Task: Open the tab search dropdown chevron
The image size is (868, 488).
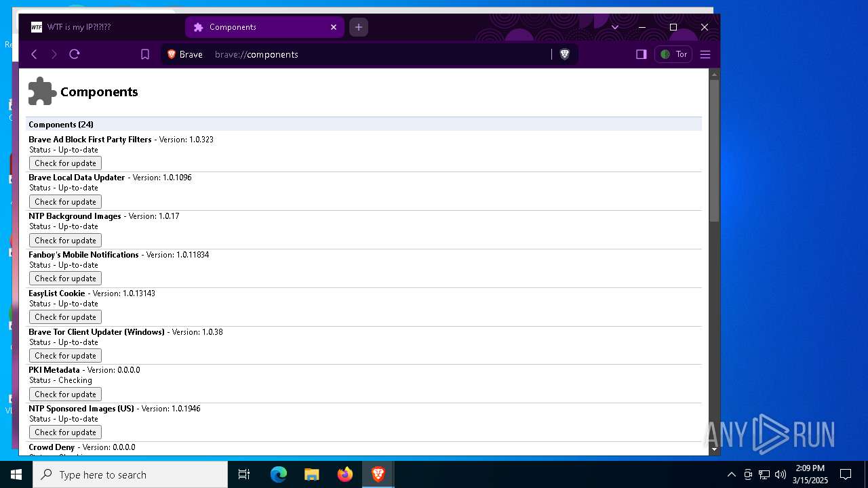Action: coord(615,27)
